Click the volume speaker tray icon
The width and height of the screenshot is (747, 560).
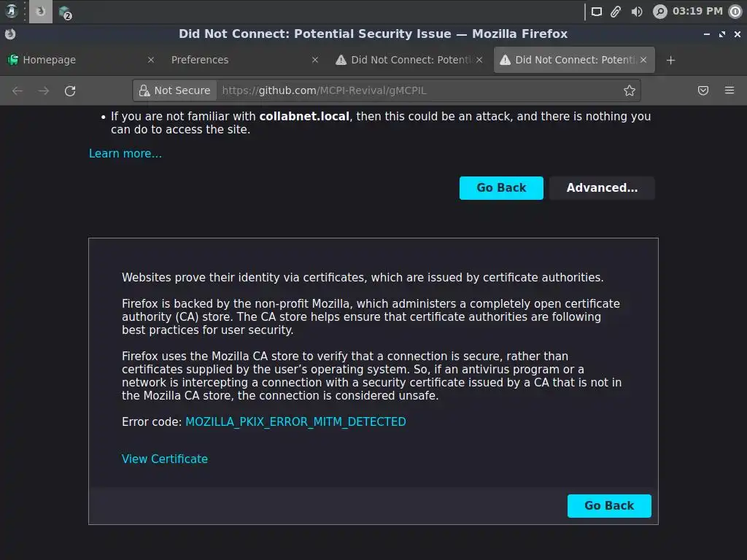coord(636,12)
